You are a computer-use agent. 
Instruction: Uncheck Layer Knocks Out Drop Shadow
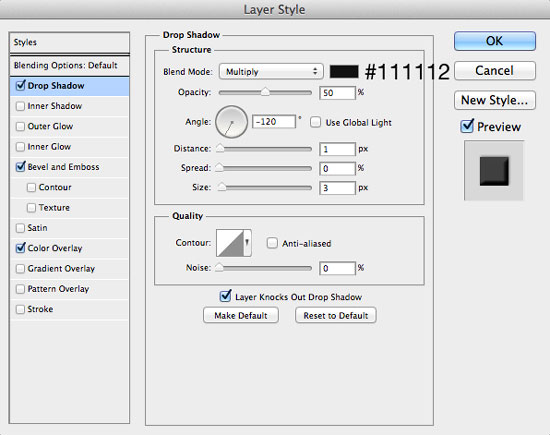pyautogui.click(x=226, y=296)
